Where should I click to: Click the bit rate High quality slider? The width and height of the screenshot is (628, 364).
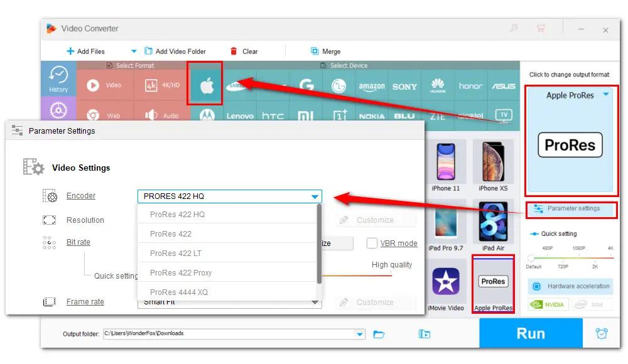357,276
